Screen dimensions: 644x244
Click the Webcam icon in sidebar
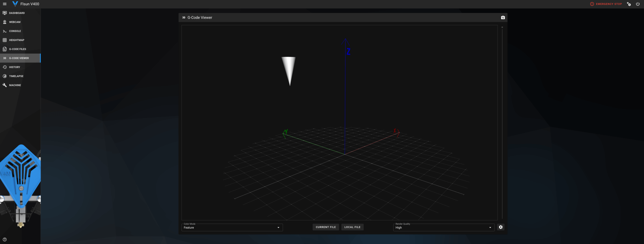[5, 22]
